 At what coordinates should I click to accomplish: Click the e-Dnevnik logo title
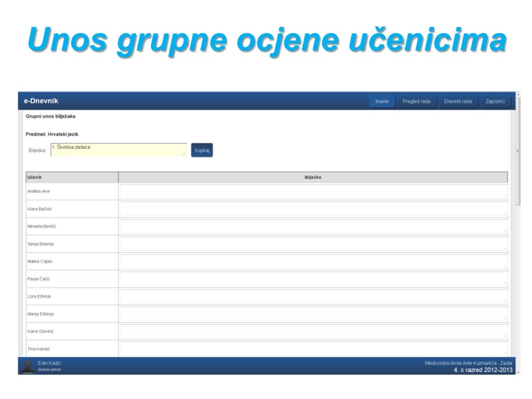pyautogui.click(x=41, y=101)
